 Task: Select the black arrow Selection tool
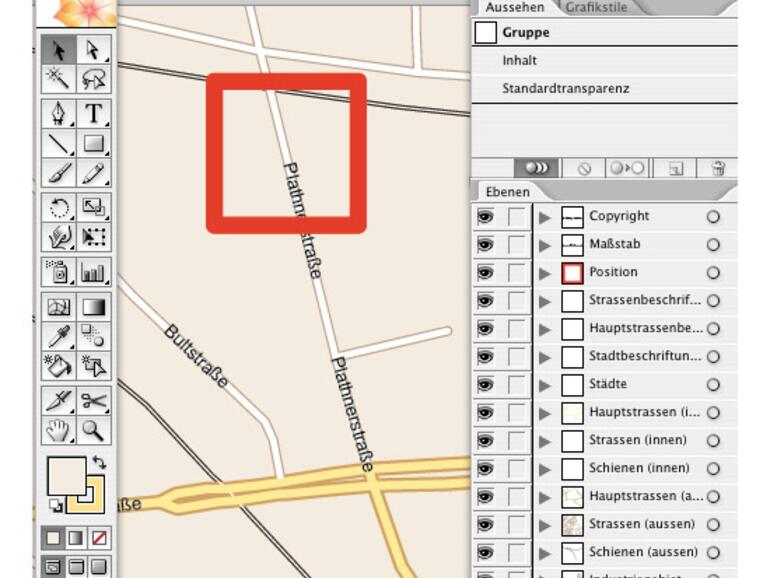(59, 50)
